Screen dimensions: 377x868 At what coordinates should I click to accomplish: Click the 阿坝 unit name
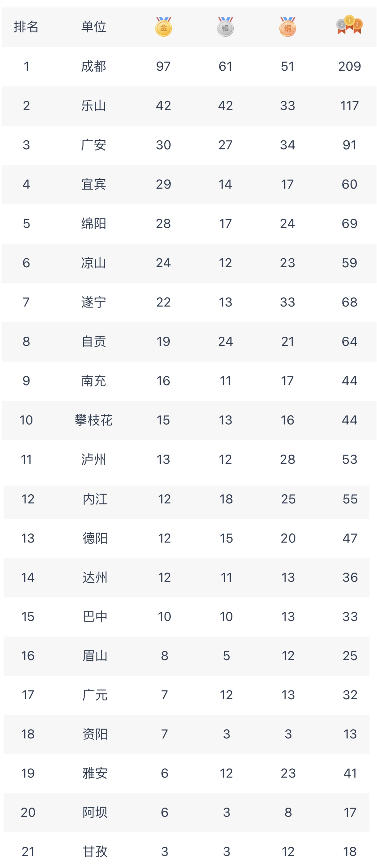95,812
